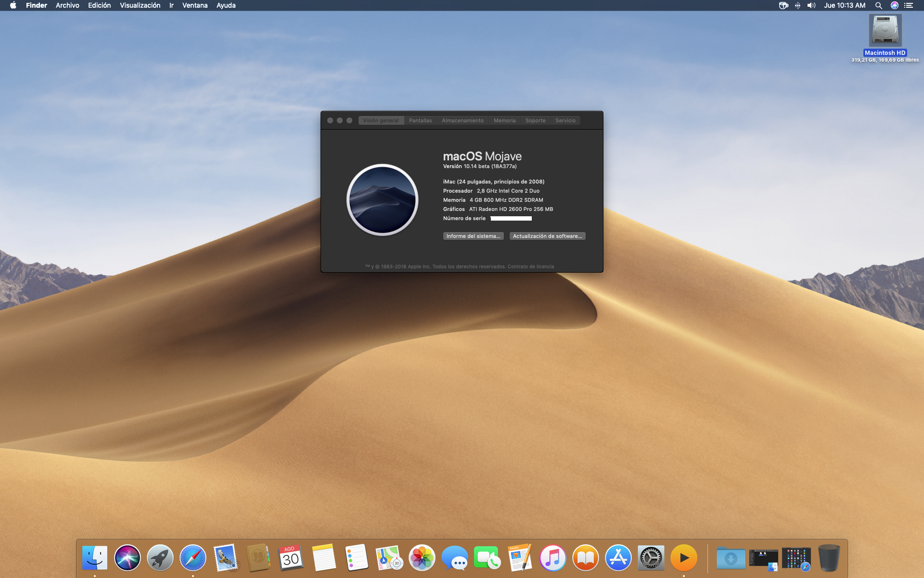Open Contrato de licencia link
Image resolution: width=924 pixels, height=578 pixels.
pyautogui.click(x=531, y=266)
